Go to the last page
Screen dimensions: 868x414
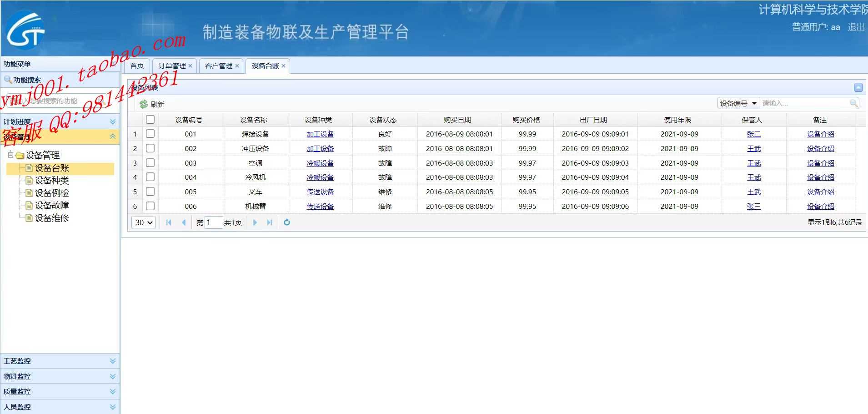(270, 222)
